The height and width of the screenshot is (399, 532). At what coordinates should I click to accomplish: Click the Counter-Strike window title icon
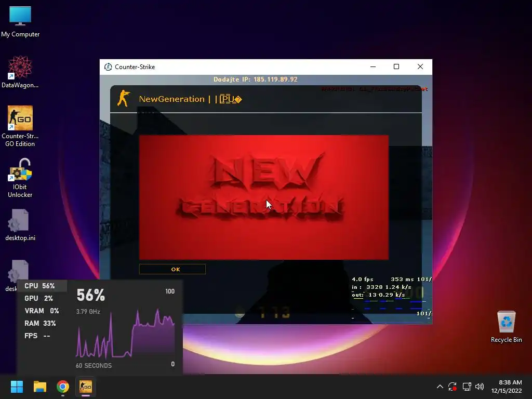pos(108,67)
